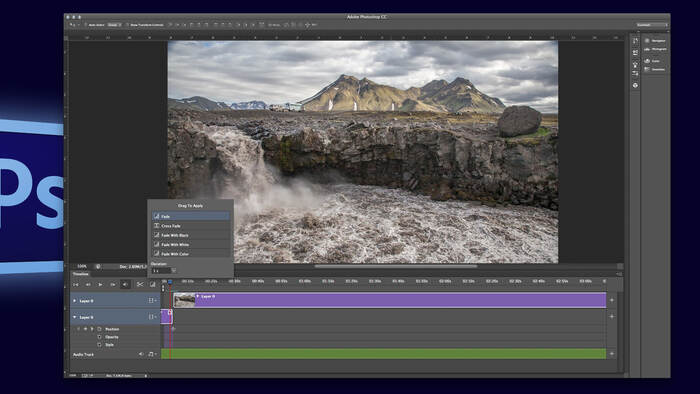This screenshot has height=394, width=700.
Task: Open the workspace switcher dropdown
Action: click(652, 25)
